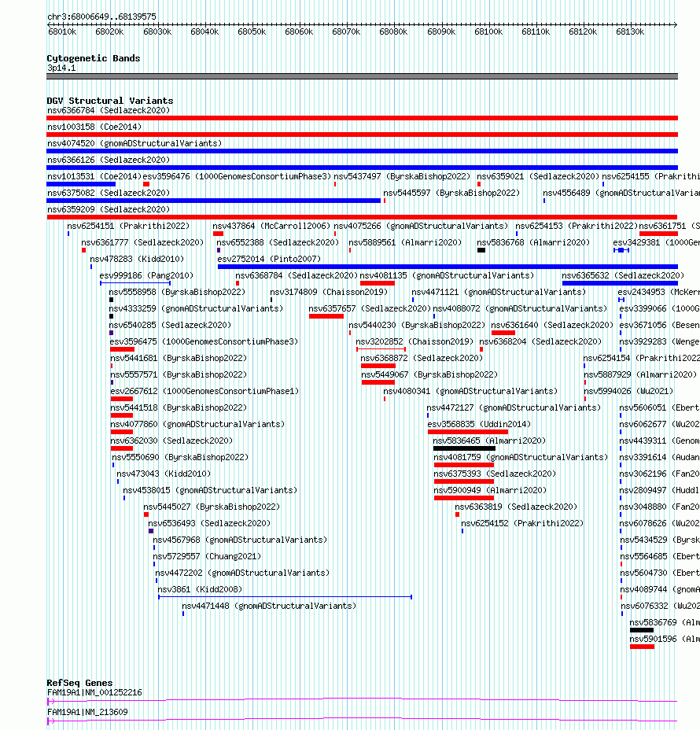The height and width of the screenshot is (730, 700).
Task: Click nsv6361777 (Sedlazeck2020) label
Action: (x=142, y=242)
